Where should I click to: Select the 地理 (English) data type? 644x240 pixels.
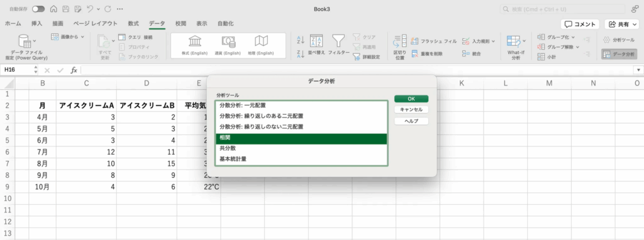coord(261,45)
